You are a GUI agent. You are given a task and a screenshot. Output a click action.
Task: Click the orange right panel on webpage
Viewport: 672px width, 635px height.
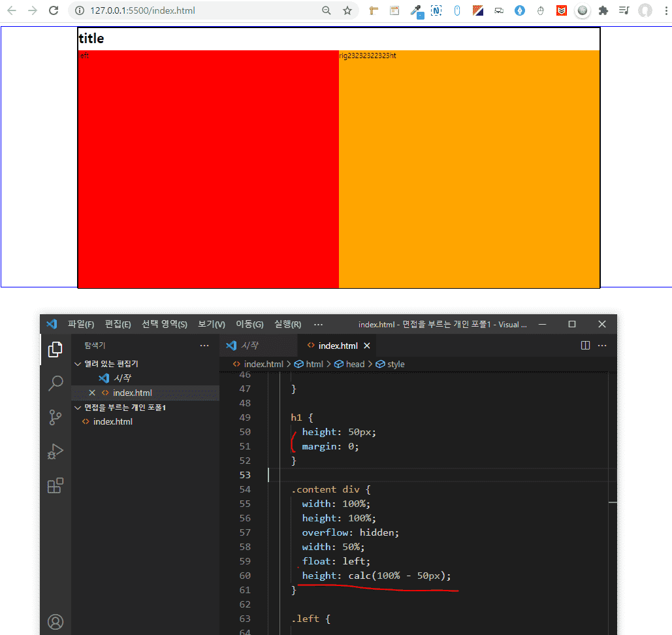pos(470,169)
